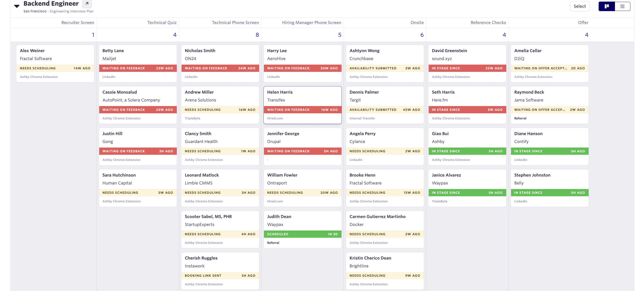Open Clancy Smith candidate card
The width and height of the screenshot is (644, 291).
click(x=220, y=146)
